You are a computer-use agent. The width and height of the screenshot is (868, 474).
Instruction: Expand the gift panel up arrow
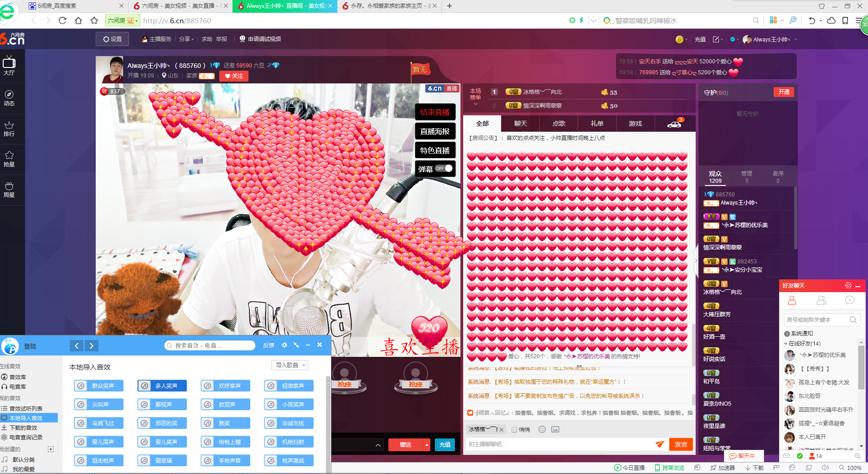pos(378,445)
